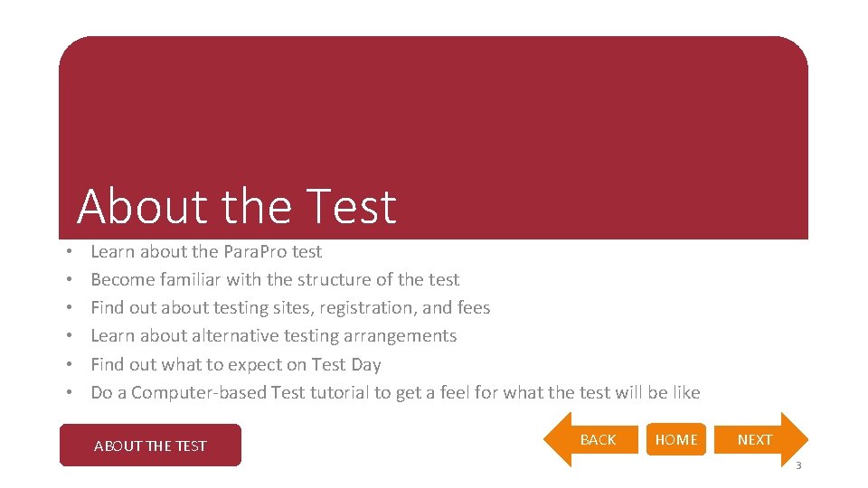Click bullet marker beside "Find out what to expect"
Image resolution: width=868 pixels, height=488 pixels.
pos(68,365)
